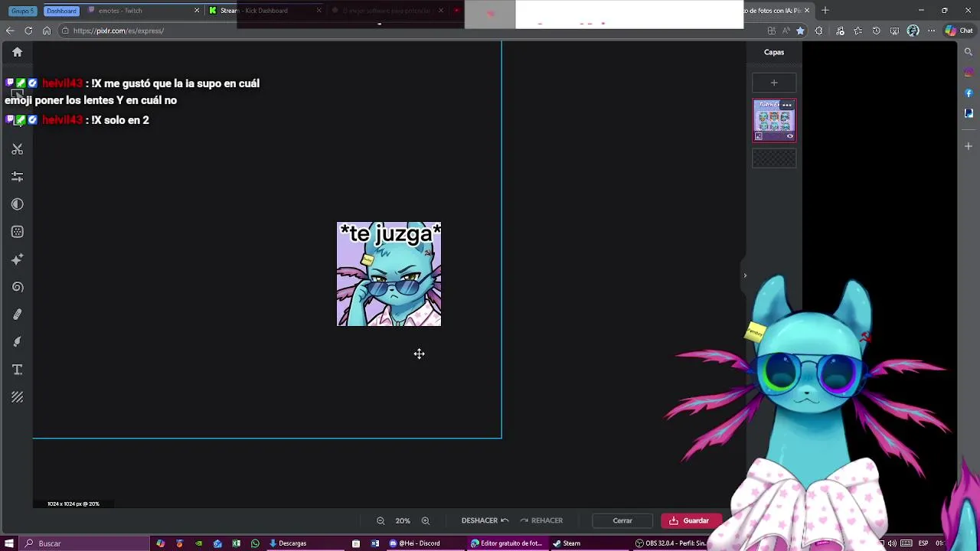The height and width of the screenshot is (551, 980).
Task: Toggle the favorite star for this page
Action: click(800, 31)
